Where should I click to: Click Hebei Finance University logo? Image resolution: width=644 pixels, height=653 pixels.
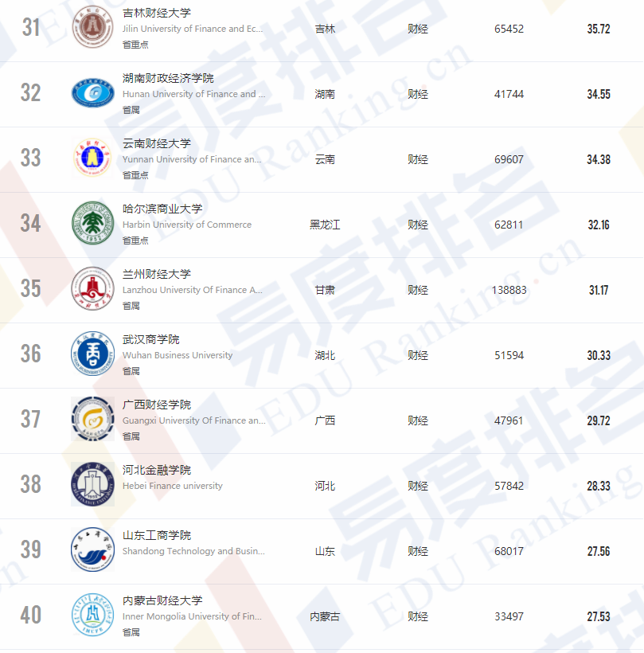(92, 484)
